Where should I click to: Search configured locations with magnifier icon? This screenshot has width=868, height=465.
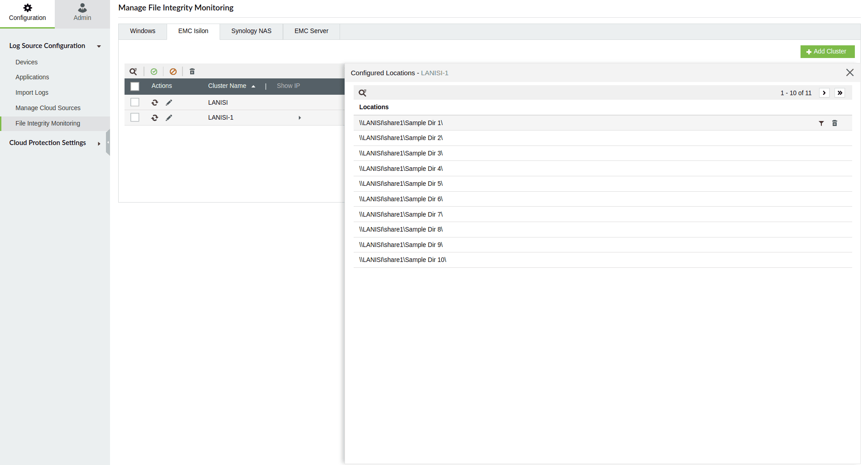point(363,93)
